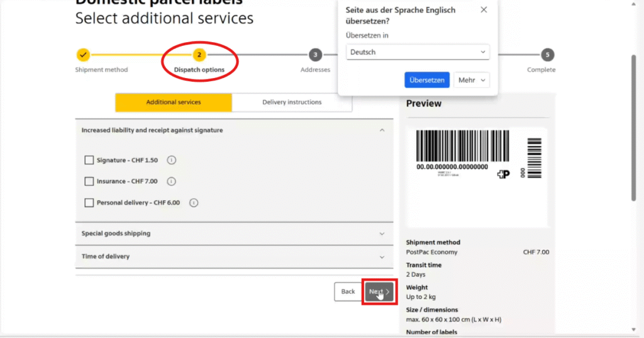644x338 pixels.
Task: Click step 5 Complete circle
Action: (x=548, y=55)
